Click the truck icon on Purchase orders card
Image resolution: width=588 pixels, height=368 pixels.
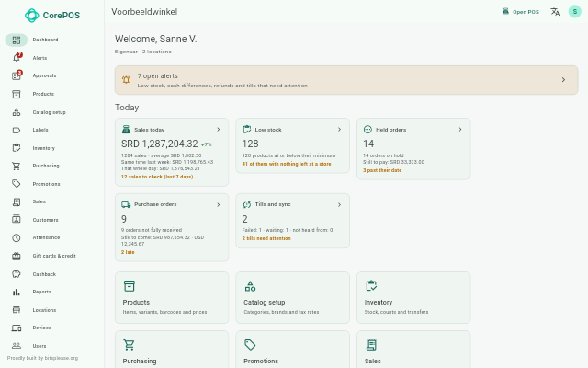[x=126, y=204]
